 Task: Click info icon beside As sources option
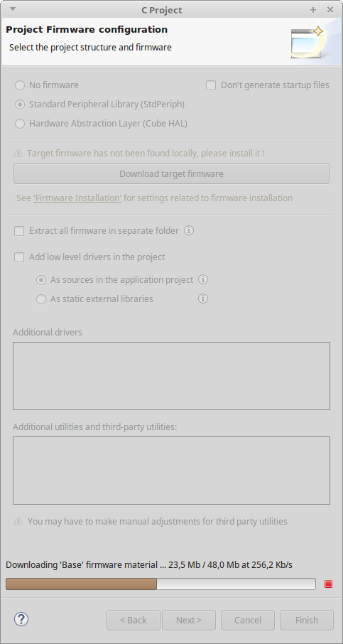(203, 279)
